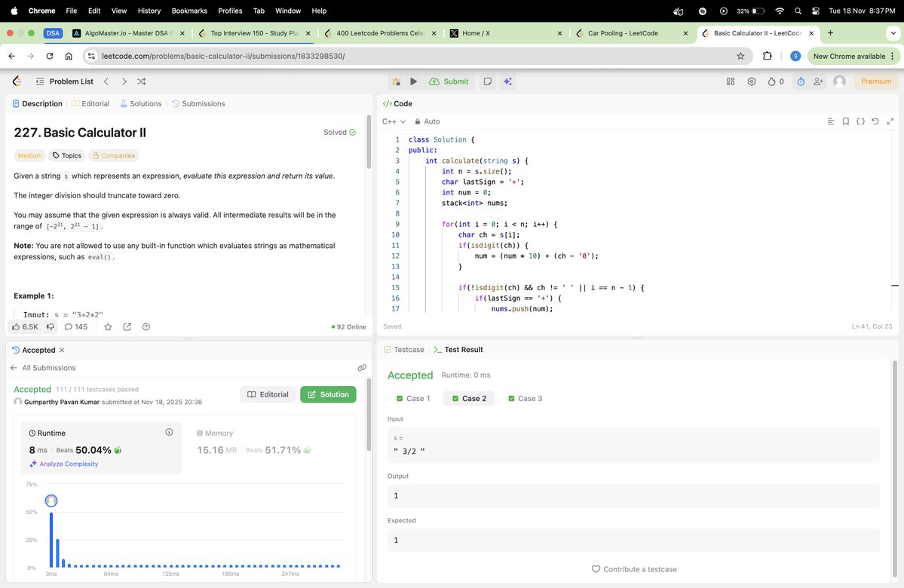Click the format code lines icon
The height and width of the screenshot is (588, 904).
pos(831,121)
